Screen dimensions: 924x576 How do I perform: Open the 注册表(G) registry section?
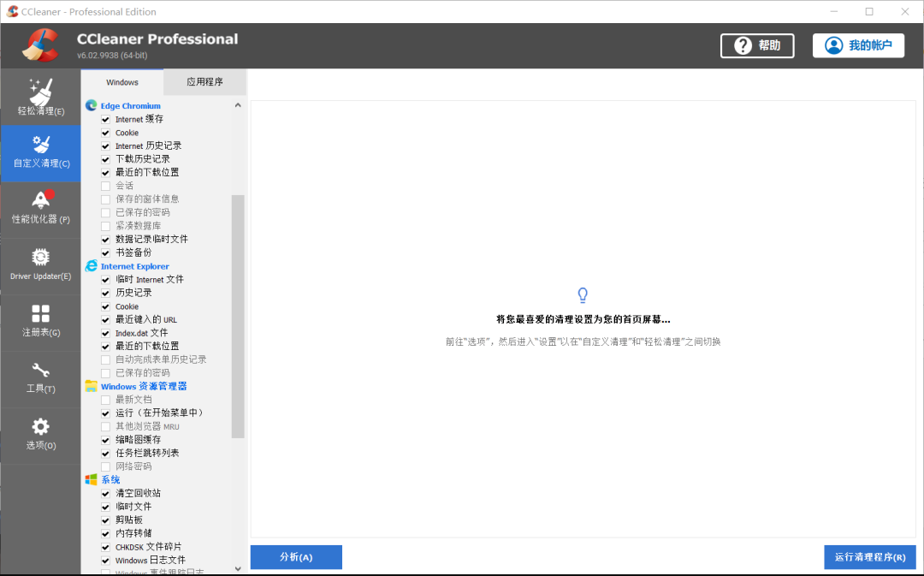tap(41, 323)
